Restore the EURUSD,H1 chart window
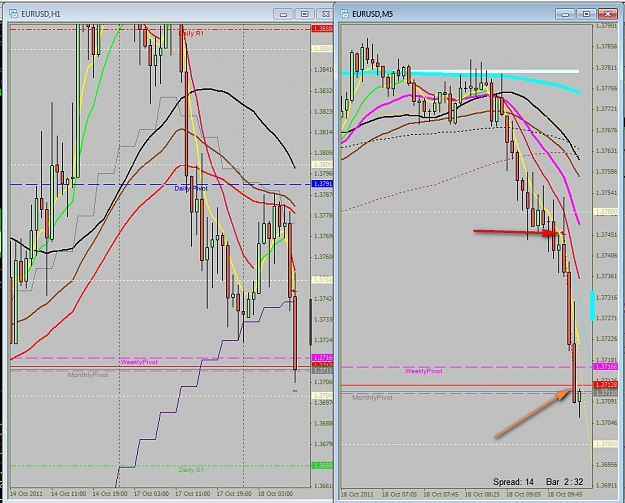Image resolution: width=625 pixels, height=503 pixels. (305, 14)
